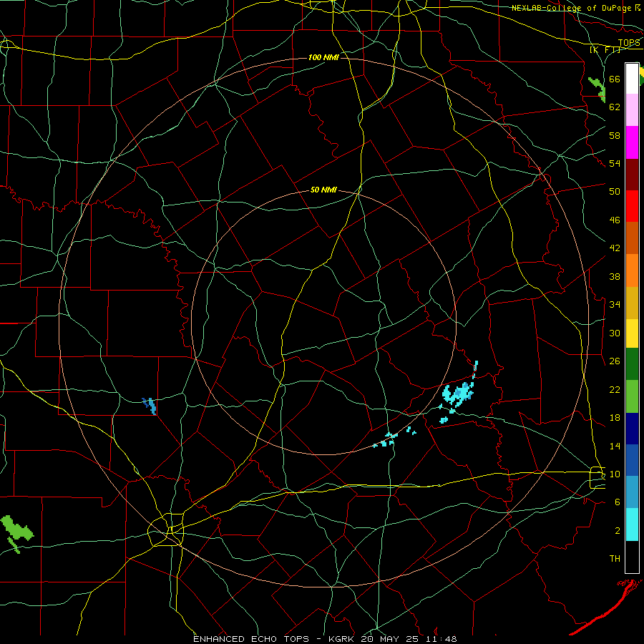Click the 'ENHANCED ECHO TOPS' caption text
The height and width of the screenshot is (644, 644).
tap(251, 639)
